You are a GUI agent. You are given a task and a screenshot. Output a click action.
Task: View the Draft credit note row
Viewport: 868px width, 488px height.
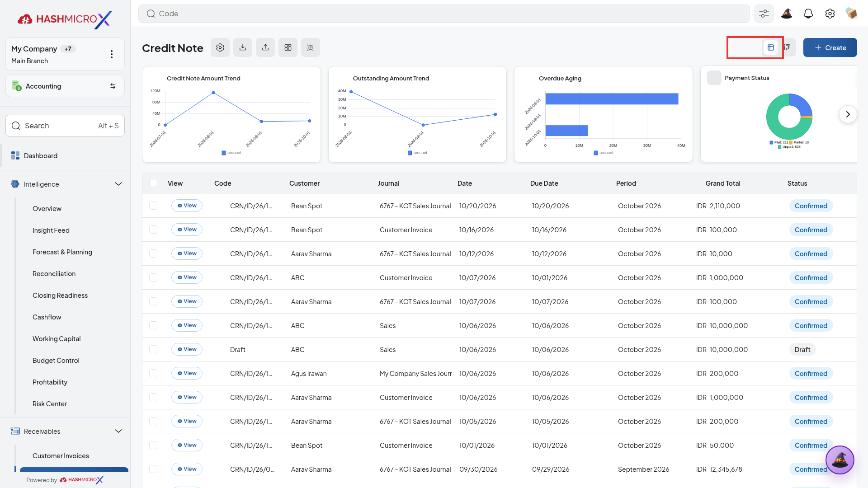pos(187,349)
